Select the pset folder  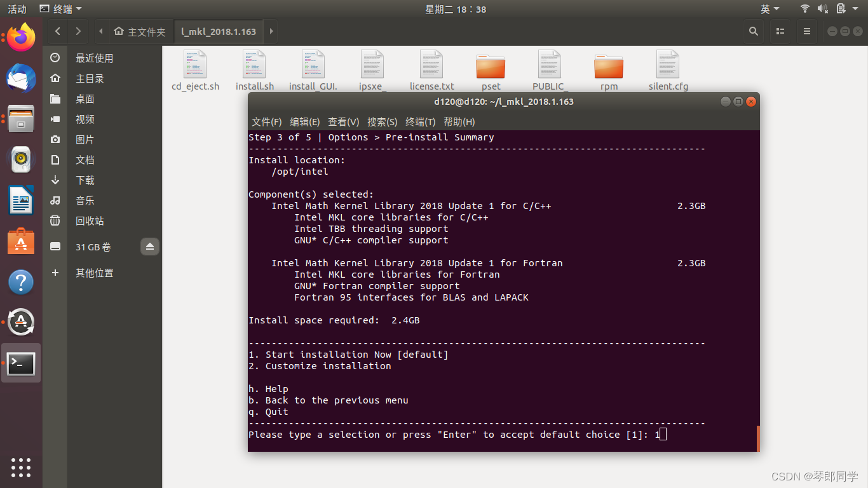tap(491, 65)
